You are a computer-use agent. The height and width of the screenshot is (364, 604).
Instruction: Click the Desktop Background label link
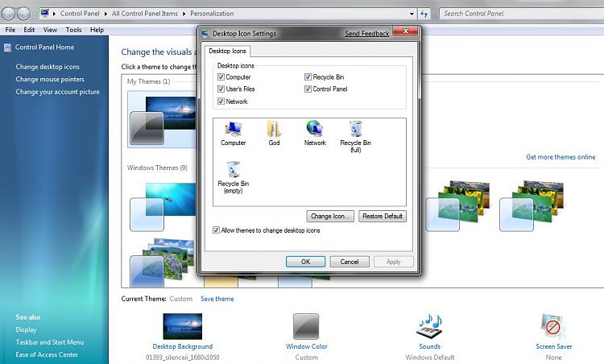click(x=183, y=346)
